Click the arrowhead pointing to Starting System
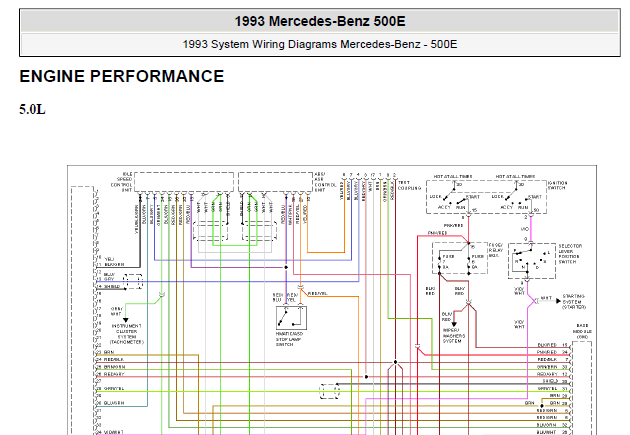630x435 pixels. coord(558,301)
